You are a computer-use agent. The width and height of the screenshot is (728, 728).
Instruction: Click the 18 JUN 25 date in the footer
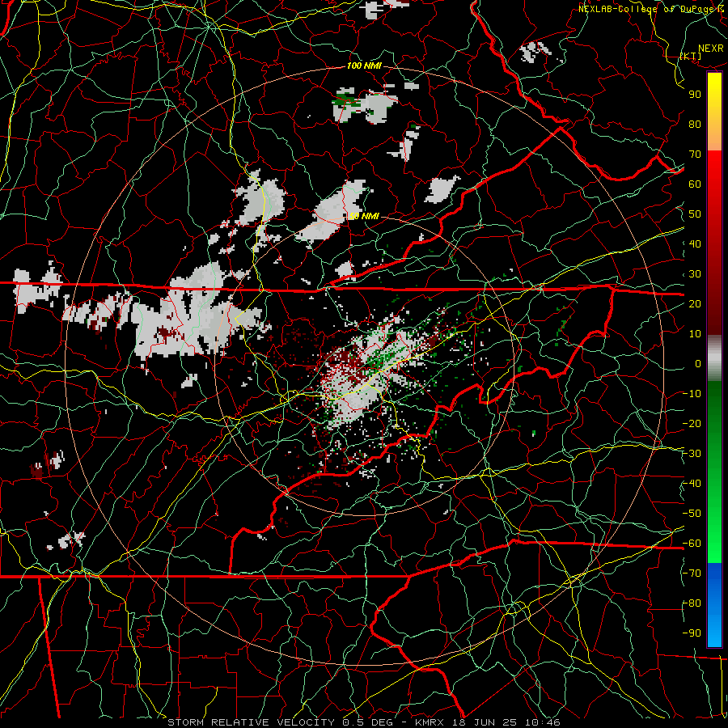pyautogui.click(x=487, y=722)
